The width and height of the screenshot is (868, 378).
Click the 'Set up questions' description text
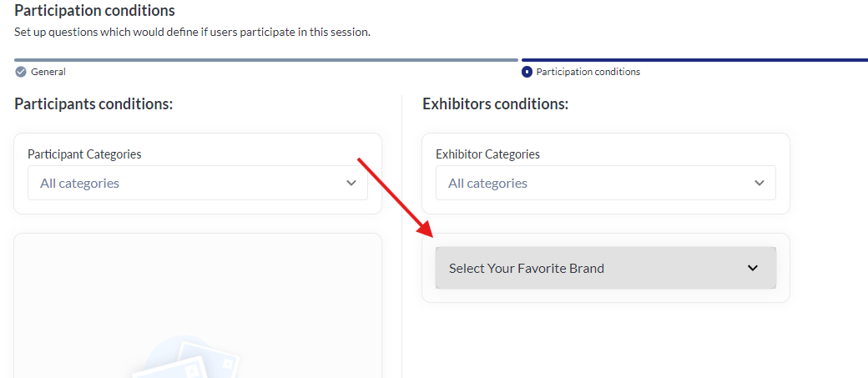coord(192,33)
